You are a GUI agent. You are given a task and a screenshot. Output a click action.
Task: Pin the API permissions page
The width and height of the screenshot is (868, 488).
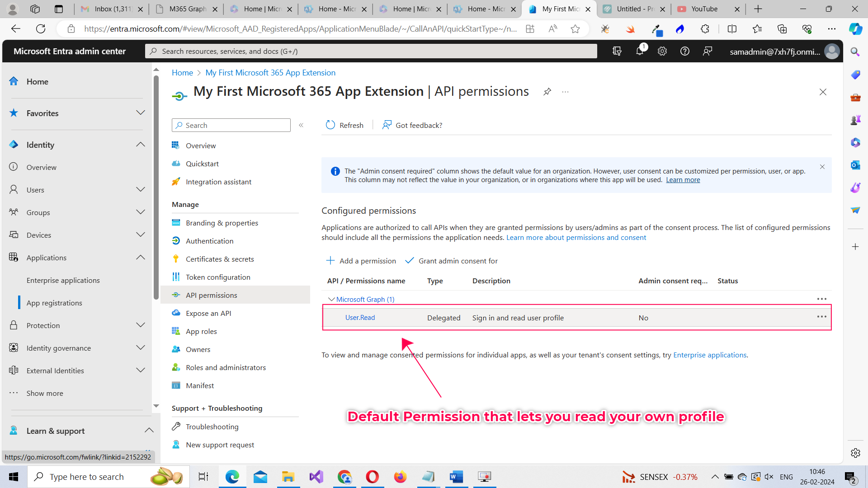point(547,91)
